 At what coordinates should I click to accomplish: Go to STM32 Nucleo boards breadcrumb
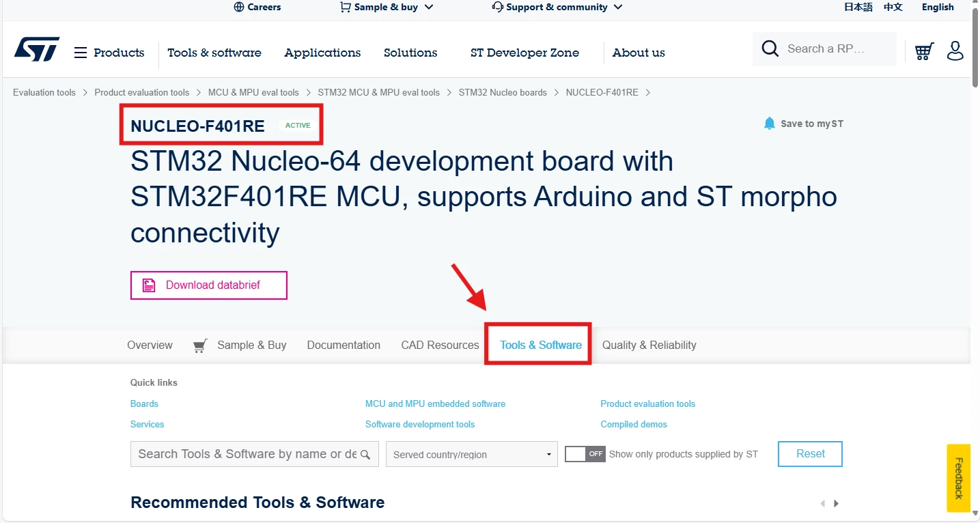(503, 92)
